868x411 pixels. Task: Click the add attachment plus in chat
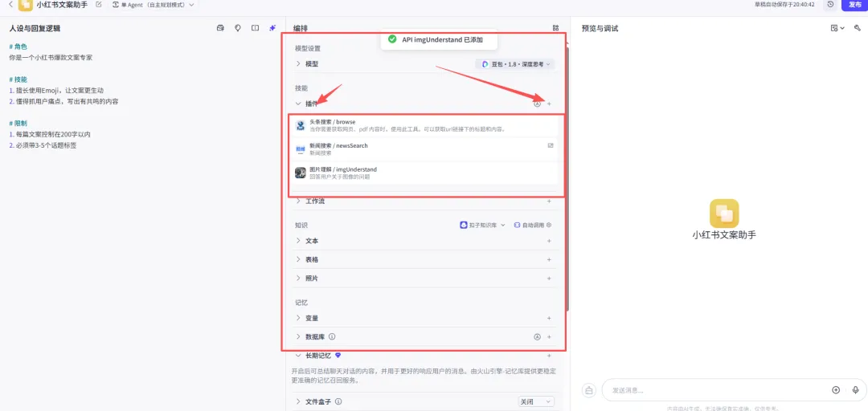(836, 390)
